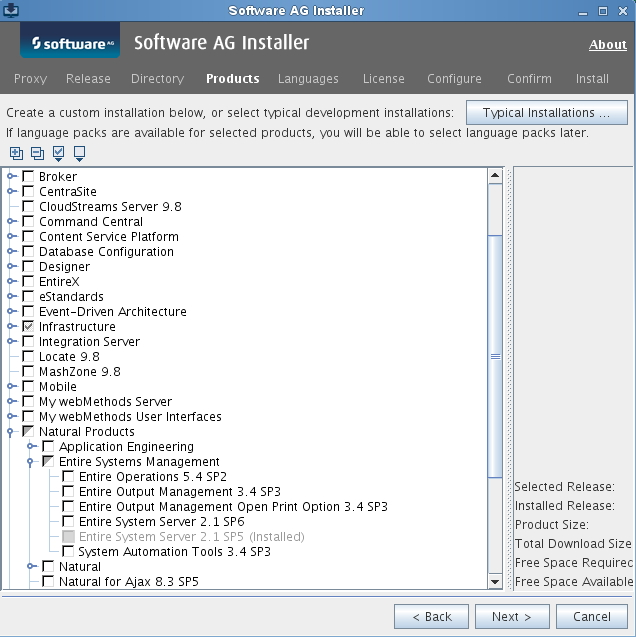Expand the Application Engineering node
This screenshot has width=636, height=637.
click(x=32, y=447)
